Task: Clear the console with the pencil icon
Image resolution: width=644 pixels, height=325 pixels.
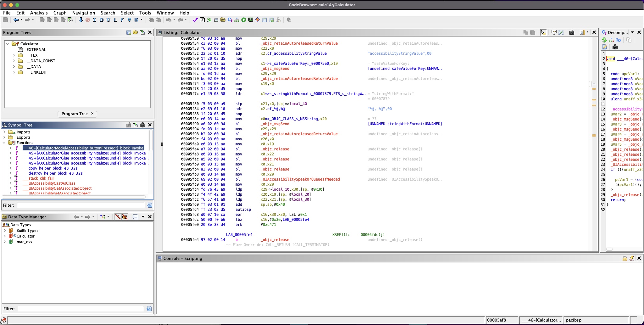Action: point(632,258)
